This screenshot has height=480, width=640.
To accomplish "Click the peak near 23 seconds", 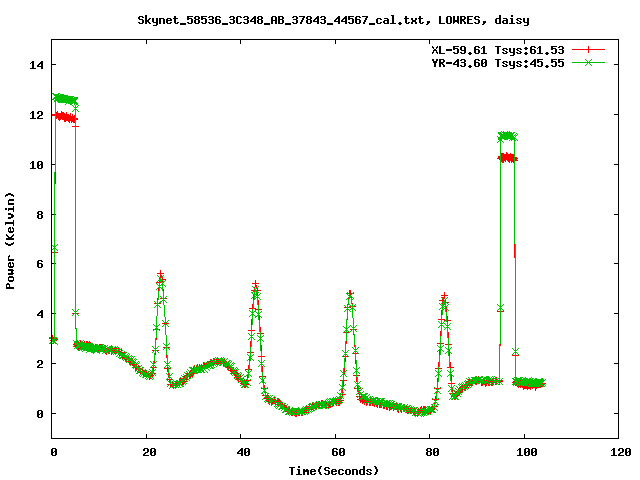I will tap(160, 278).
